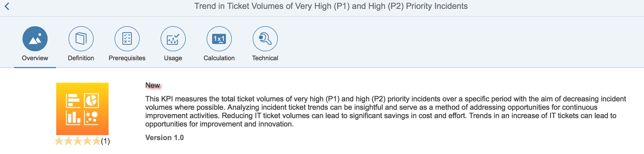Select the Prerequisites checklist icon
This screenshot has width=644, height=154.
[x=127, y=39]
